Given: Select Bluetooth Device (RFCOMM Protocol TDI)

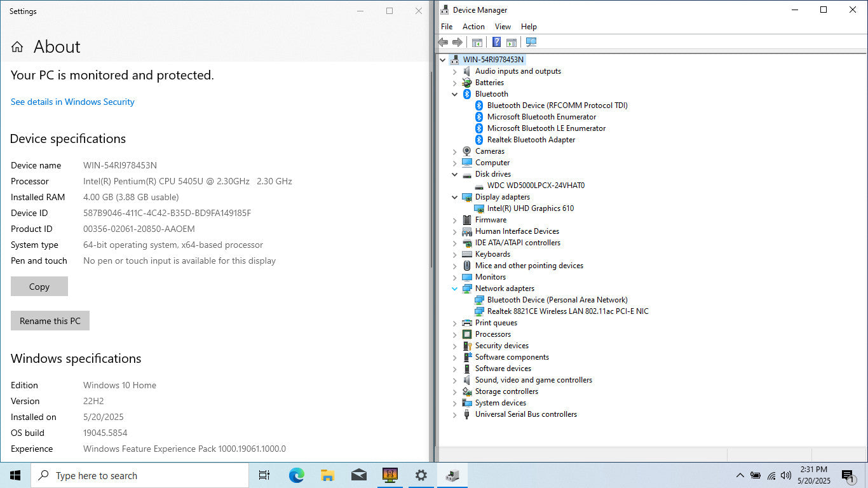Looking at the screenshot, I should [x=557, y=105].
